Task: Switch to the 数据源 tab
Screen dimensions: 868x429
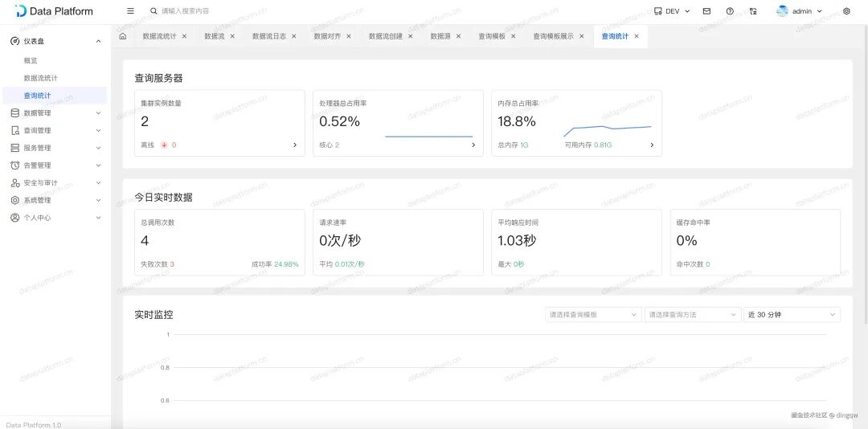Action: [x=440, y=36]
